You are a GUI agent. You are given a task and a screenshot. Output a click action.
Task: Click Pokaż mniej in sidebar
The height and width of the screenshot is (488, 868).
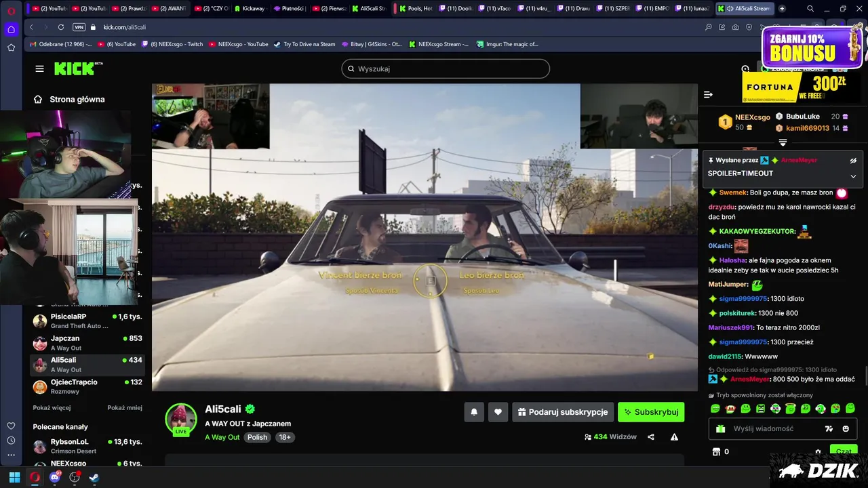pyautogui.click(x=125, y=407)
